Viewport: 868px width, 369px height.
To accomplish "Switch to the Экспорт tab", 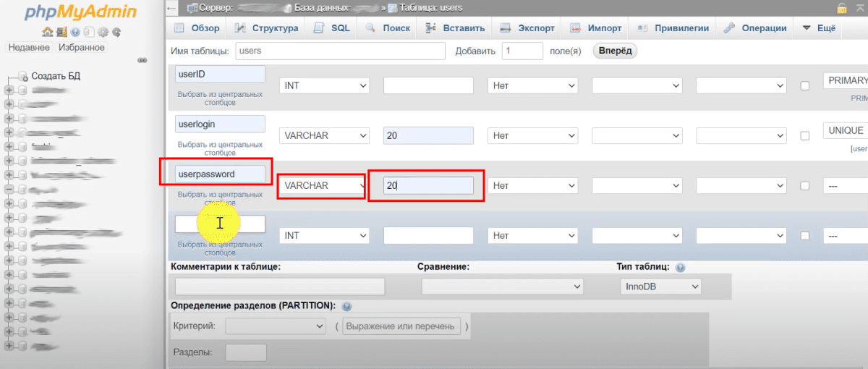I will tap(527, 28).
